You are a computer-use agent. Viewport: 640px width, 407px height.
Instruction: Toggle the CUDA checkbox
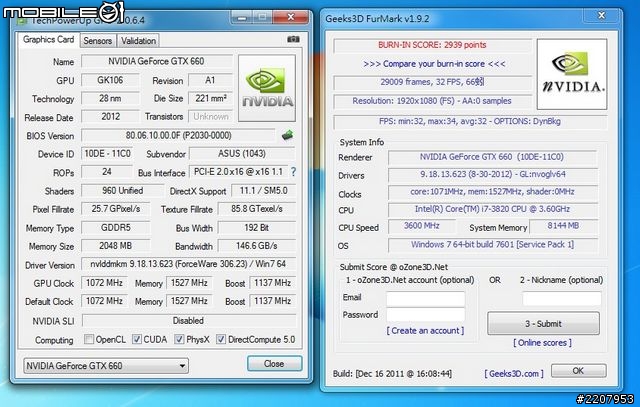137,339
